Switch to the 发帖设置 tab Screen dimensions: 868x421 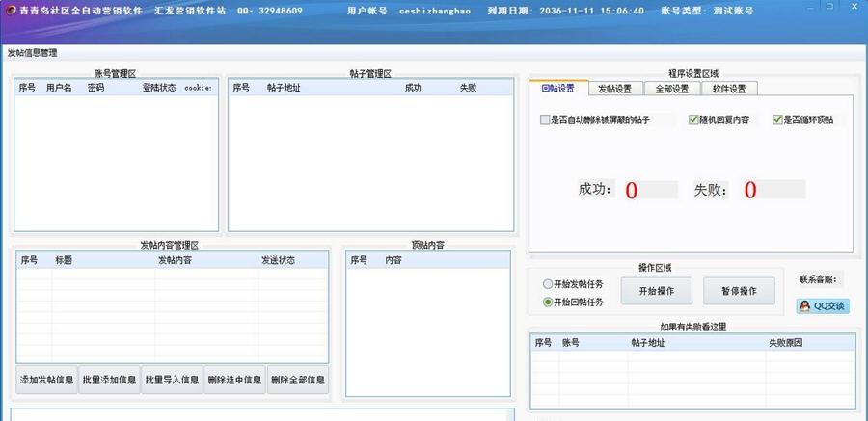(x=615, y=89)
